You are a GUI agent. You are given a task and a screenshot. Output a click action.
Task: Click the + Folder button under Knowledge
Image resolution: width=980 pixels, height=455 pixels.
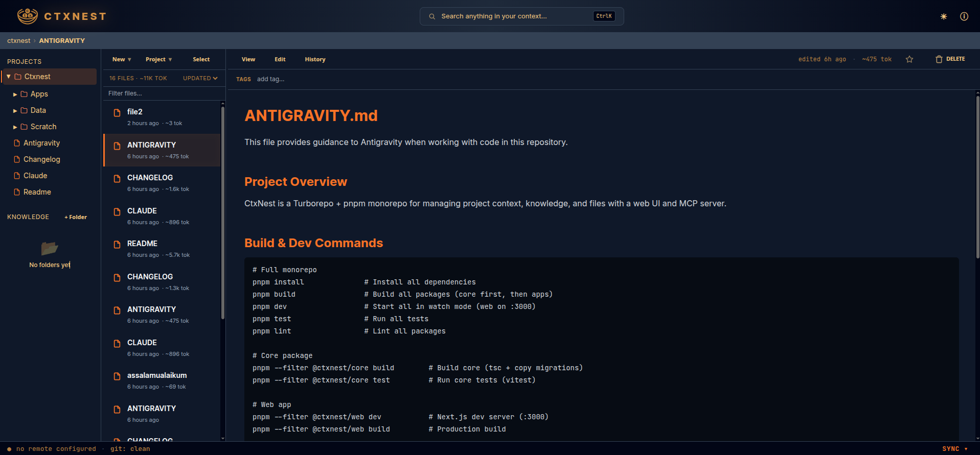coord(76,217)
